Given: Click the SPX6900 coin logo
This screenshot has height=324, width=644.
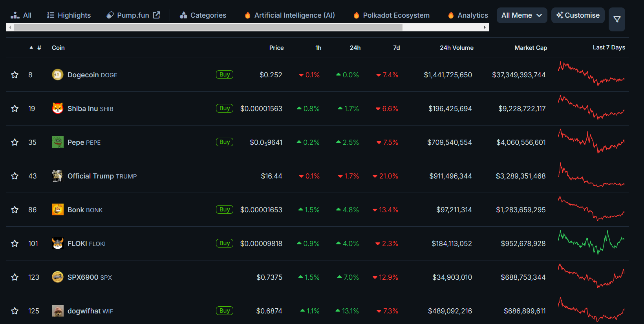Looking at the screenshot, I should (x=58, y=277).
